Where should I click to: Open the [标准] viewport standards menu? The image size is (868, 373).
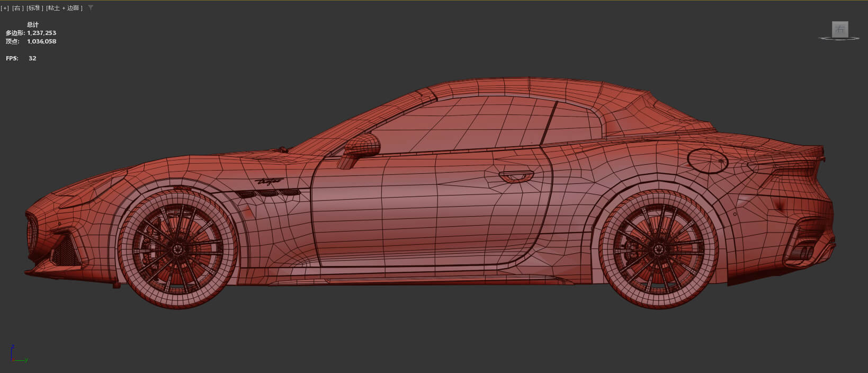(x=35, y=8)
